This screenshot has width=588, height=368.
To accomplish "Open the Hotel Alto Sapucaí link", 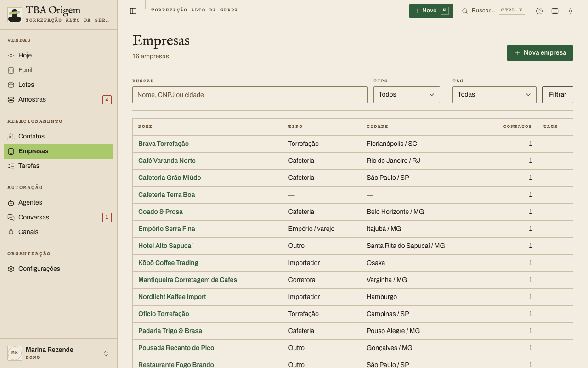I will [165, 246].
